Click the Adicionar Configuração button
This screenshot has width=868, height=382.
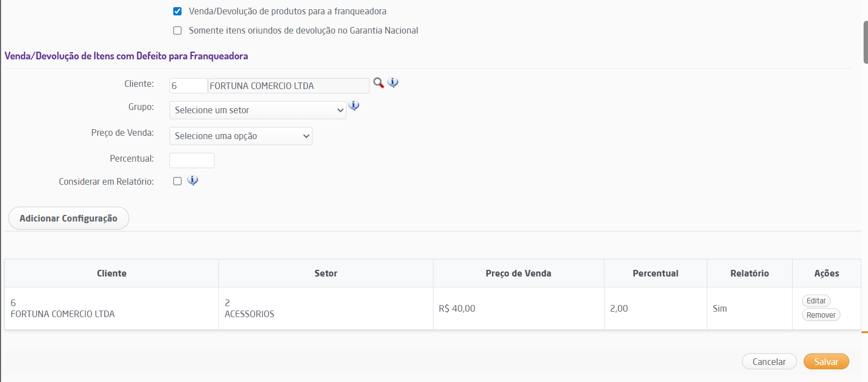click(69, 218)
